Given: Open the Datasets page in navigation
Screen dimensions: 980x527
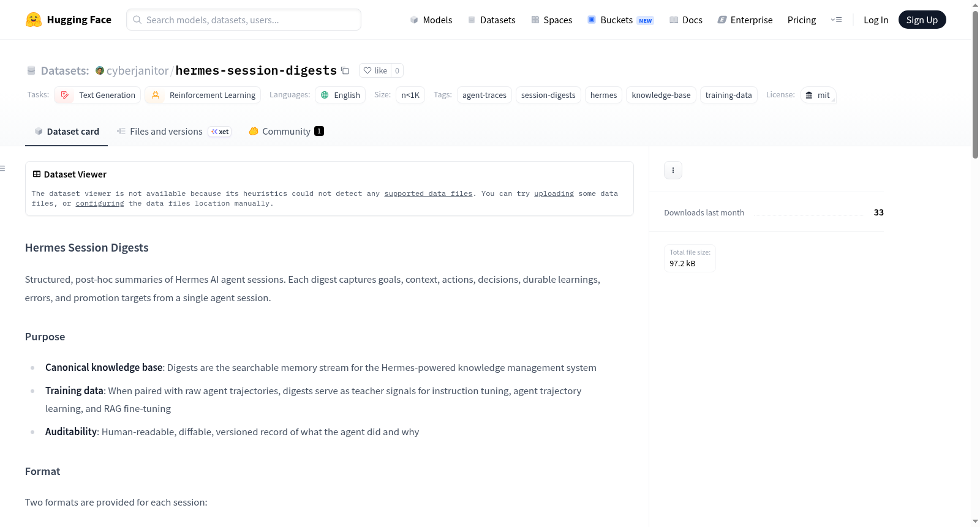Looking at the screenshot, I should pos(492,20).
